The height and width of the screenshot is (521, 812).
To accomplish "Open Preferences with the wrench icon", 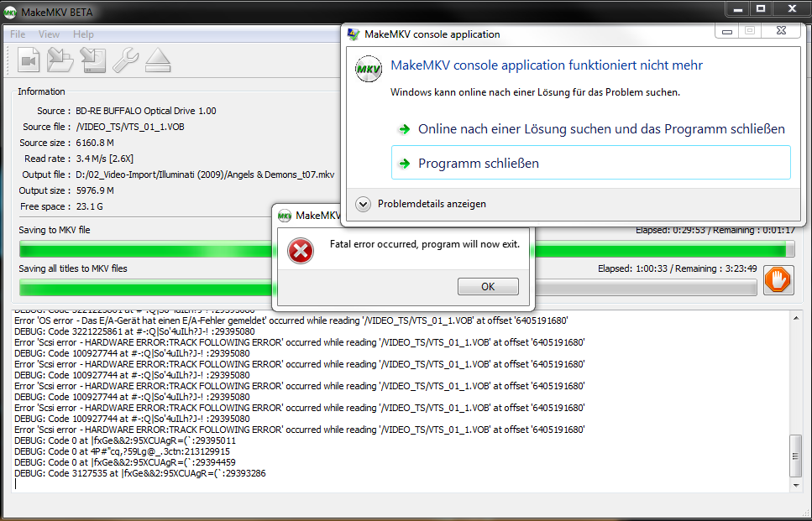I will pyautogui.click(x=125, y=60).
